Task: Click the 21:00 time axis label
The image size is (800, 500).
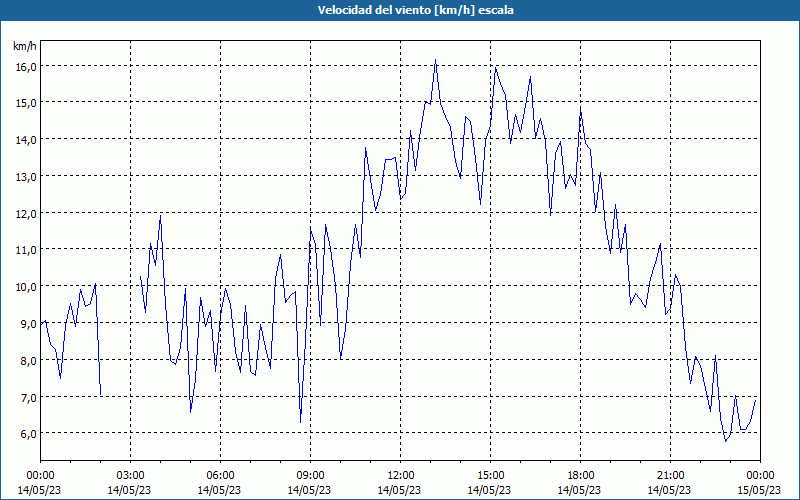Action: 670,476
